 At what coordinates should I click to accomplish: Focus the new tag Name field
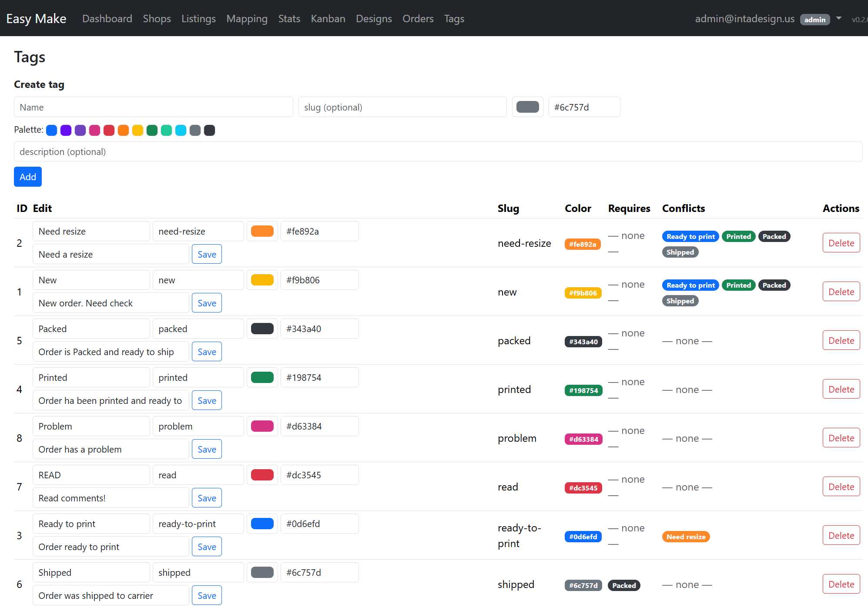click(x=153, y=107)
